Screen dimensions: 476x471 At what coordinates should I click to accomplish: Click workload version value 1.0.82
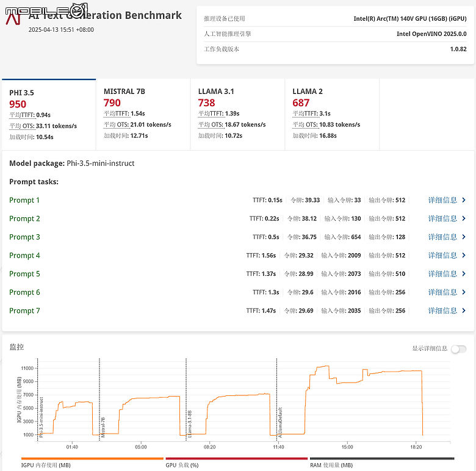[458, 49]
